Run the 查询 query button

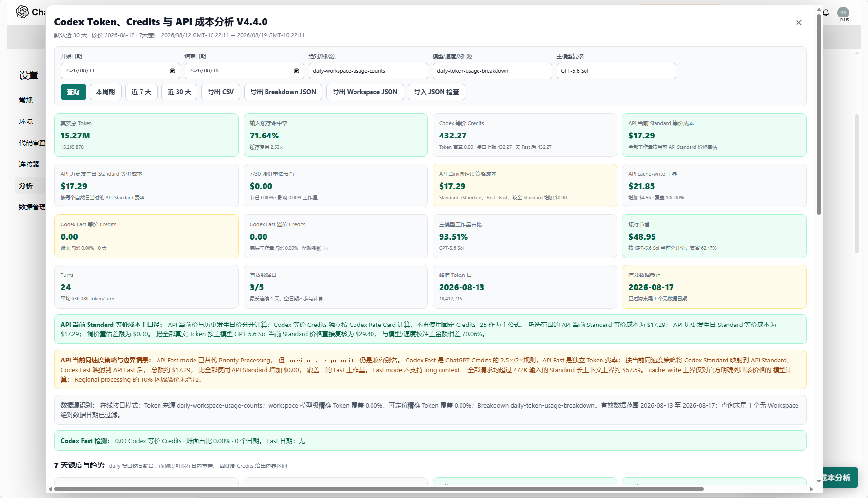(73, 92)
